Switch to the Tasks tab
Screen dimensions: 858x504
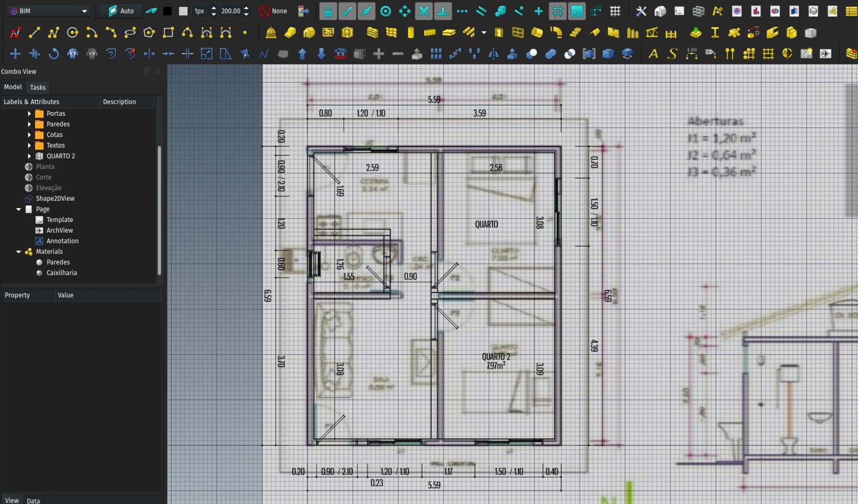click(x=38, y=88)
